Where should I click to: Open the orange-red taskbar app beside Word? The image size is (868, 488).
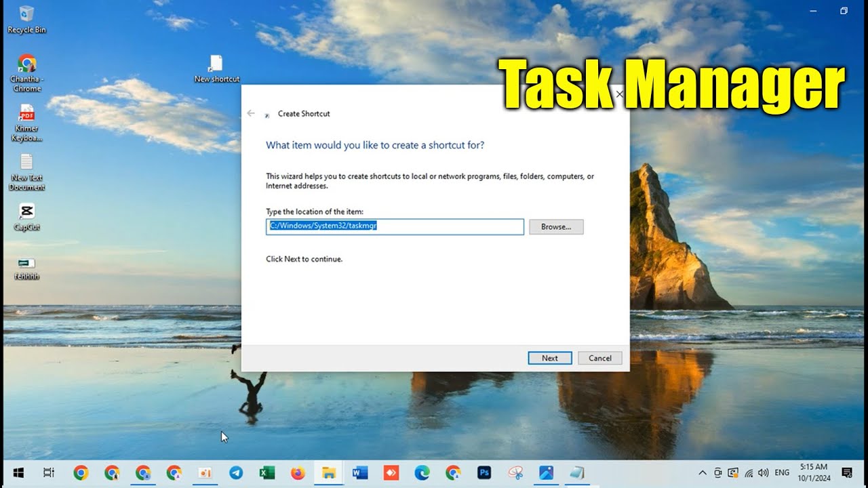391,473
